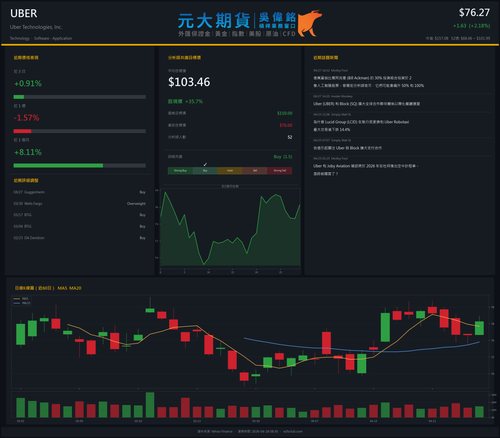Screen dimensions: 500x438
Task: Select the 04/27 Guggenheim rating row
Action: point(79,192)
